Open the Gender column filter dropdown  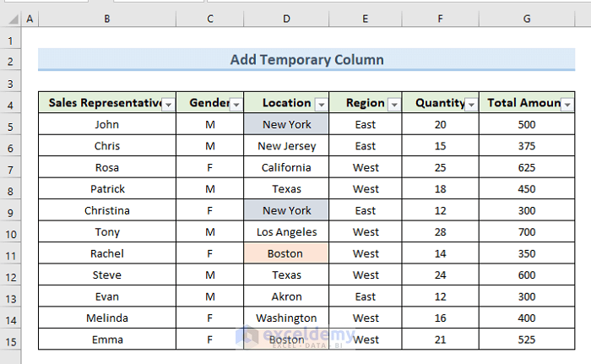click(x=236, y=104)
